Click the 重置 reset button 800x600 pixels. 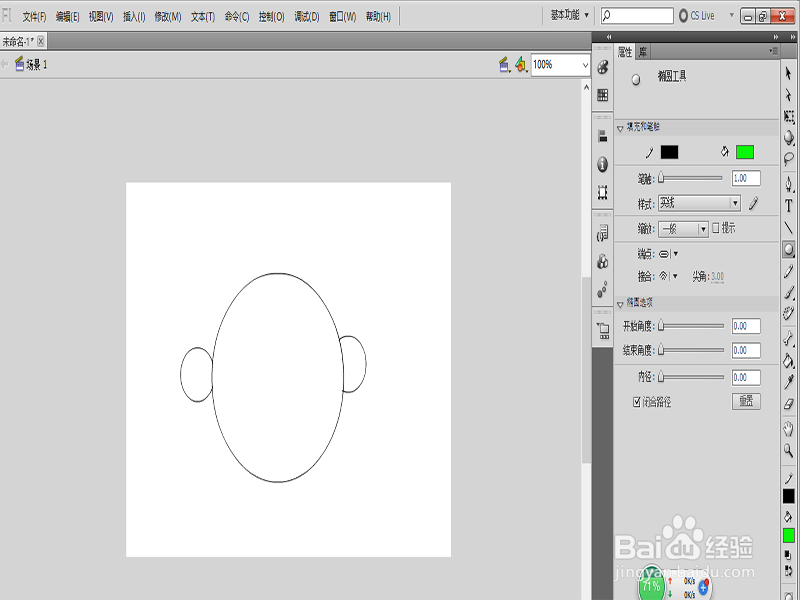click(746, 401)
